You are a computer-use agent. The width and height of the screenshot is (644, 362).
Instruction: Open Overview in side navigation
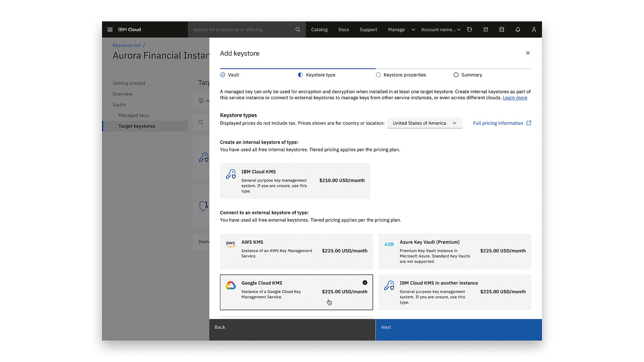coord(123,94)
